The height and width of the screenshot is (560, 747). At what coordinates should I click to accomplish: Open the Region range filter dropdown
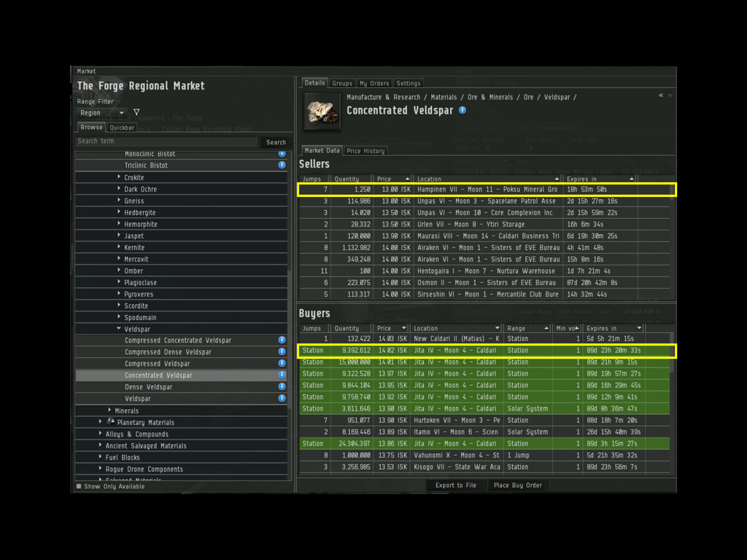click(x=102, y=113)
